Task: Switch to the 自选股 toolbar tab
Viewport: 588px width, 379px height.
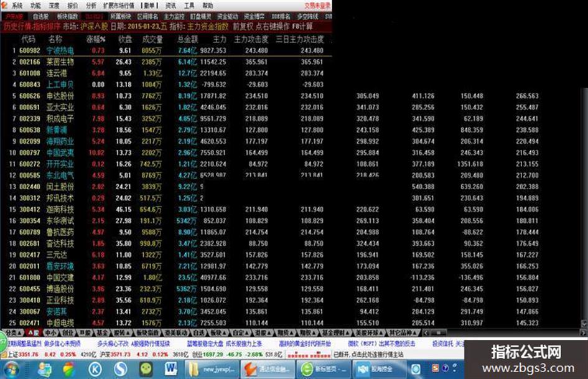Action: 40,17
